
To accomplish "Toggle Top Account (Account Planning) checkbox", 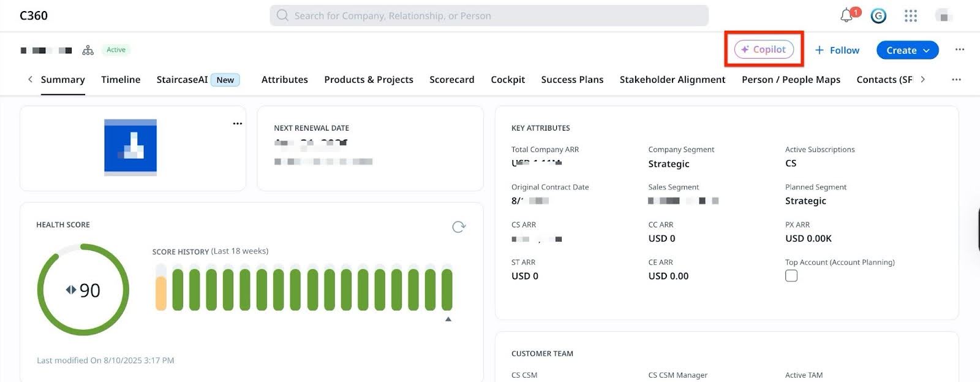I will pos(791,276).
